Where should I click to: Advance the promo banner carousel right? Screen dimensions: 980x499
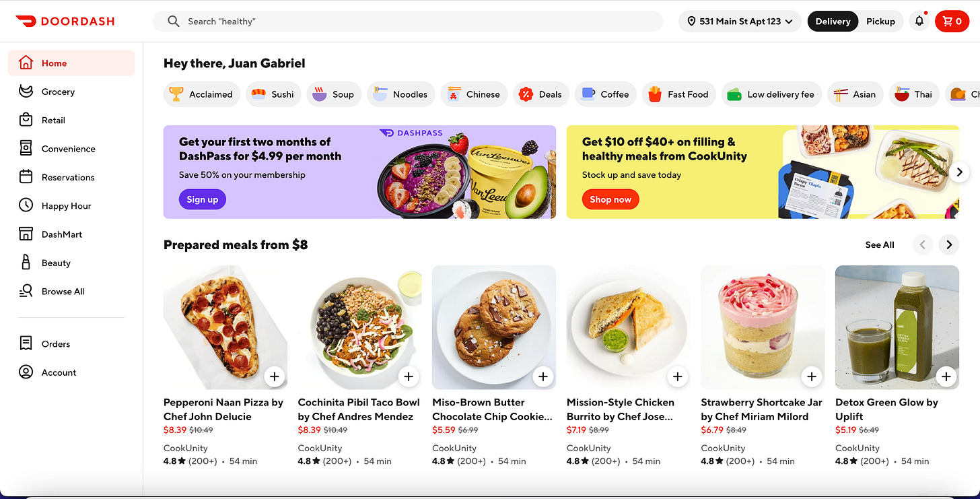tap(960, 172)
